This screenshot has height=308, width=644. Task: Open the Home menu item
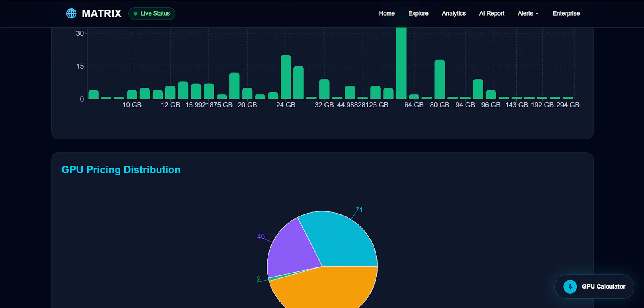coord(387,13)
